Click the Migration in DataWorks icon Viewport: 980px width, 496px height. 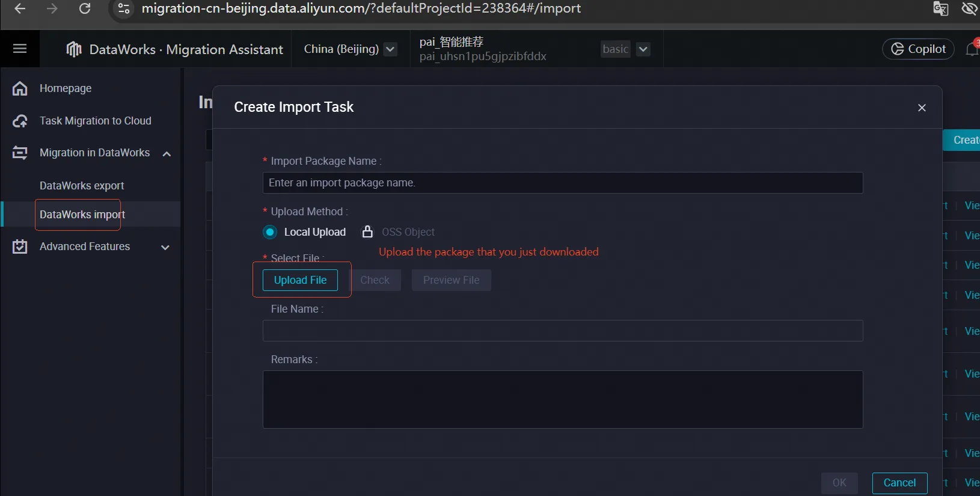pos(20,153)
